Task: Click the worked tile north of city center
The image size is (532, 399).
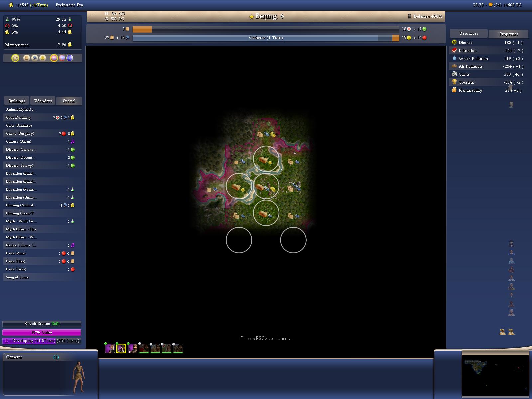Action: 266,159
